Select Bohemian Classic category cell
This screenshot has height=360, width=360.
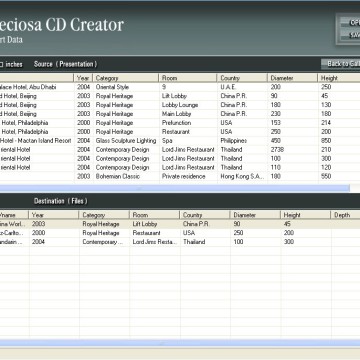[x=118, y=176]
